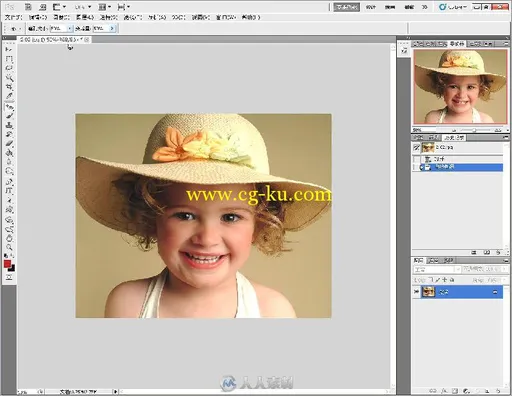Select the Rectangular Marquee tool
512x396 pixels.
click(9, 59)
